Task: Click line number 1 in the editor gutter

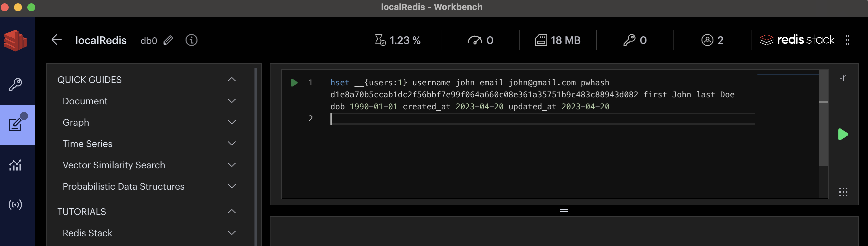Action: [x=310, y=83]
